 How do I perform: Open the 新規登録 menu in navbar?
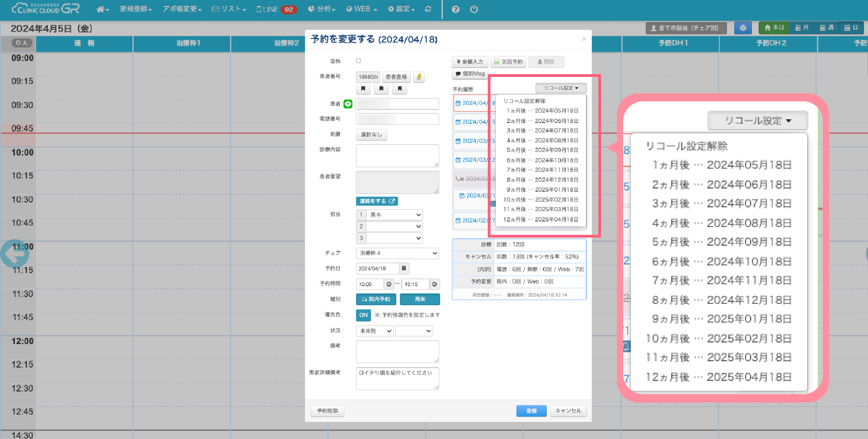[136, 9]
